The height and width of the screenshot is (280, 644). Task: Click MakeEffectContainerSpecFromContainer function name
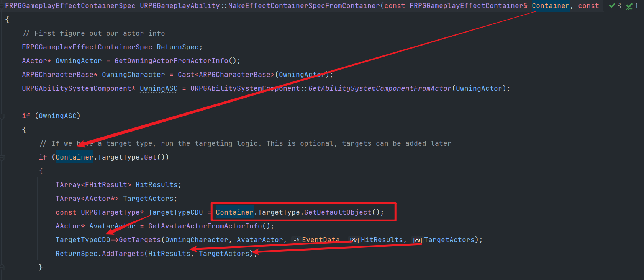click(x=304, y=6)
